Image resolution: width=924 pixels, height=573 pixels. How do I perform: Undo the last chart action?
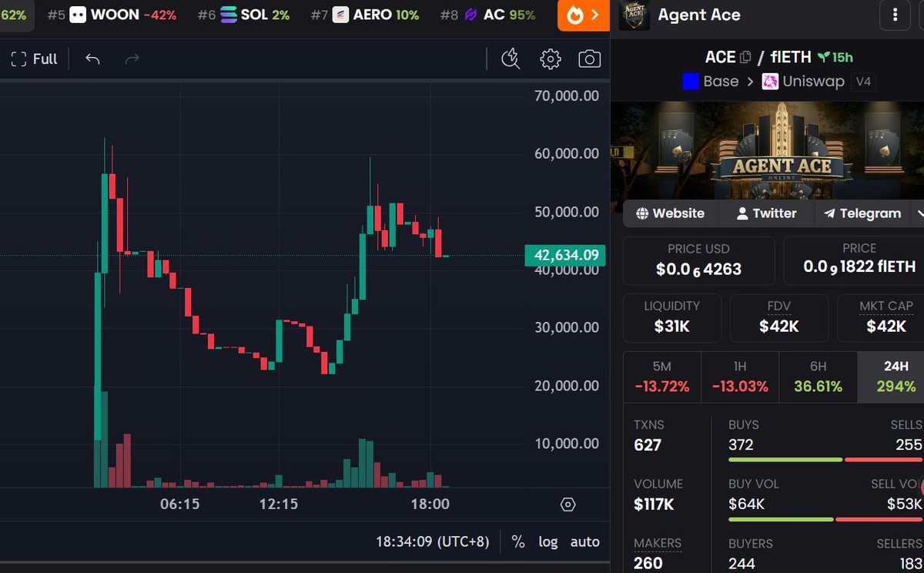point(92,59)
